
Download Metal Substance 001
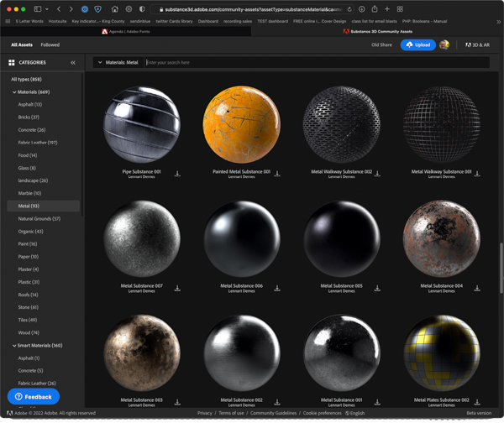377,402
